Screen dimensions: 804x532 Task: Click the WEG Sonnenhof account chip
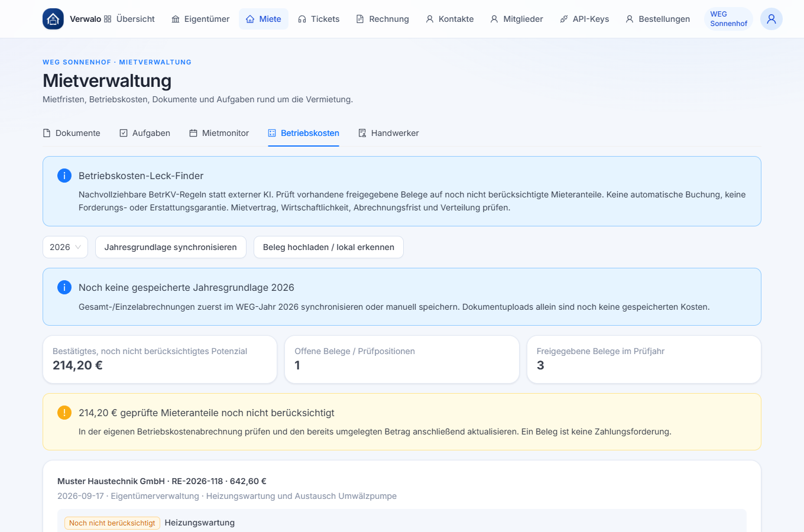[729, 19]
